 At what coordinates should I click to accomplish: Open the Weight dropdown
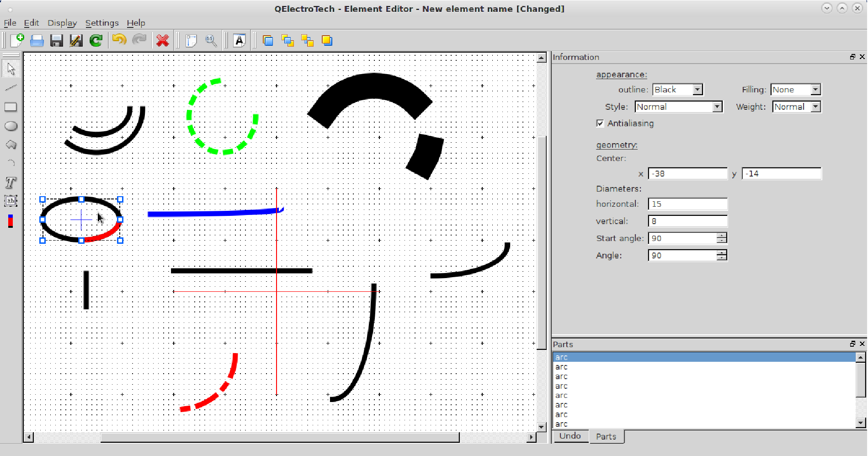click(796, 107)
